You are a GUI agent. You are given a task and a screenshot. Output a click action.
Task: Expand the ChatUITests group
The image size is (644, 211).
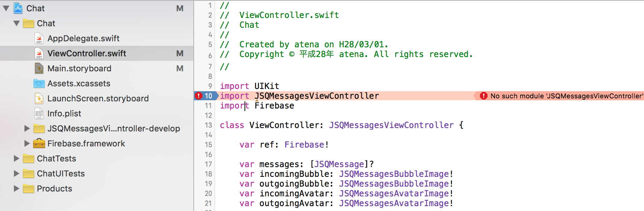point(17,173)
